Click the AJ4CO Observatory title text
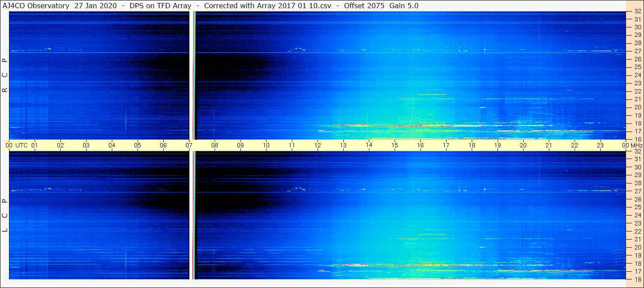644x288 pixels. [x=36, y=6]
